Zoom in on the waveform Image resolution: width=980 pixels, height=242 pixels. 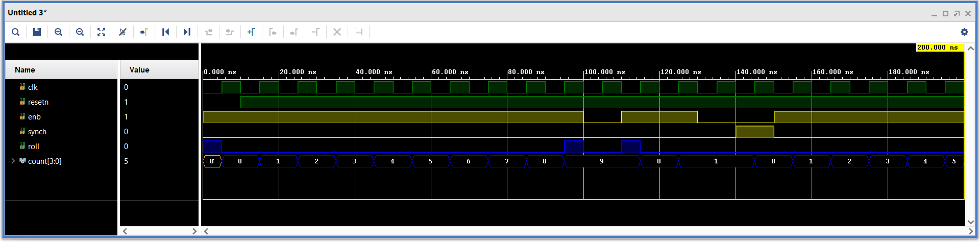click(x=59, y=32)
